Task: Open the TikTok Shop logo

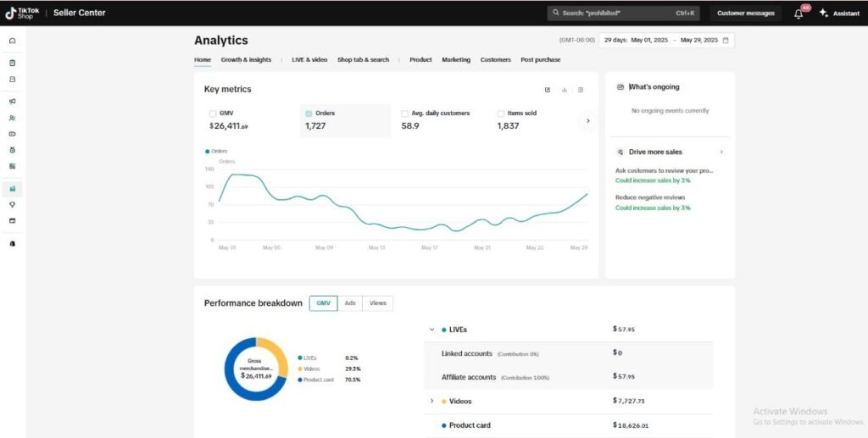Action: click(x=22, y=13)
